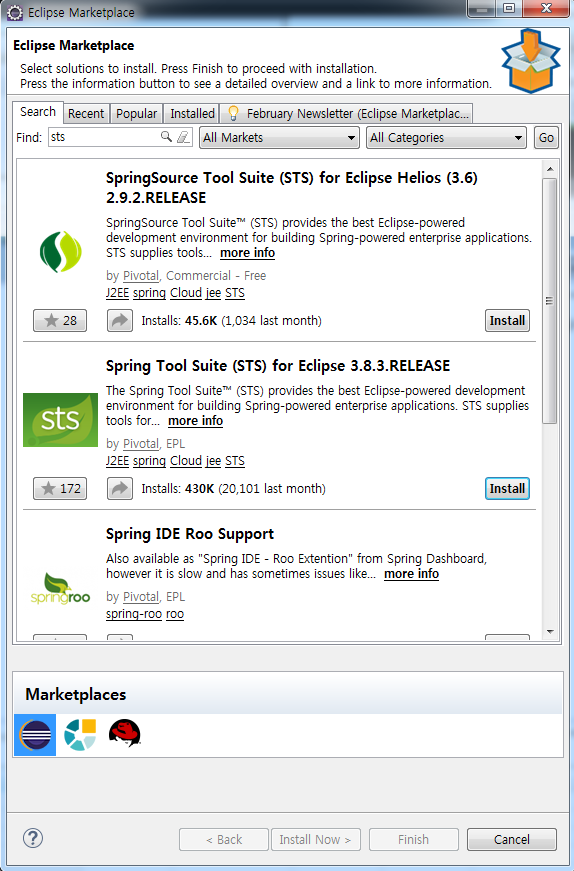Switch to the Recent tab

[x=86, y=114]
